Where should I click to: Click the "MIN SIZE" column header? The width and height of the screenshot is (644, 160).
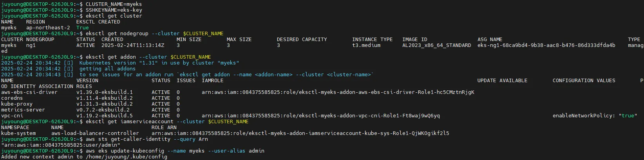189,40
